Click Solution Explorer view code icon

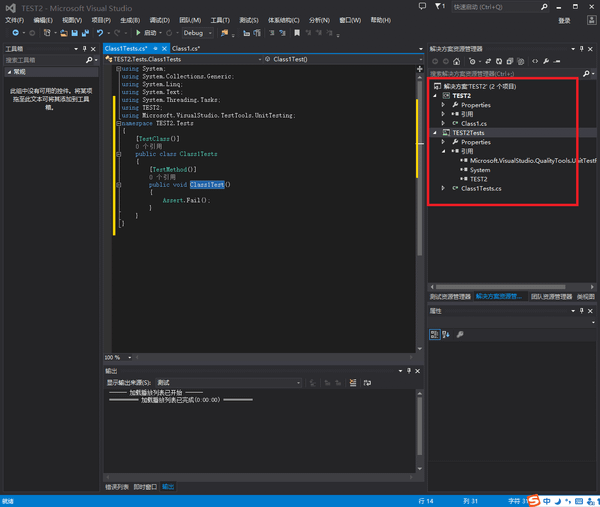click(535, 61)
